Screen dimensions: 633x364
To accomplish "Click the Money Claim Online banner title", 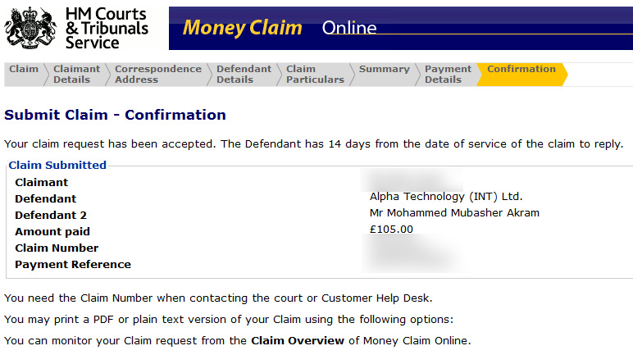I will (280, 27).
